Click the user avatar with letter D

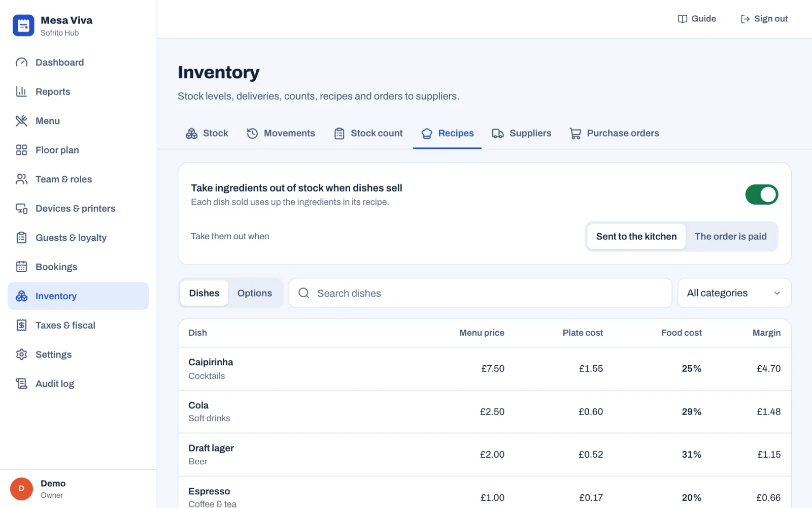21,489
